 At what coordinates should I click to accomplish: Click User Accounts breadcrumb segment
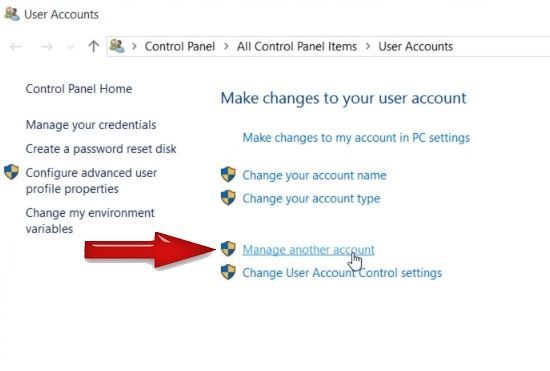[416, 46]
